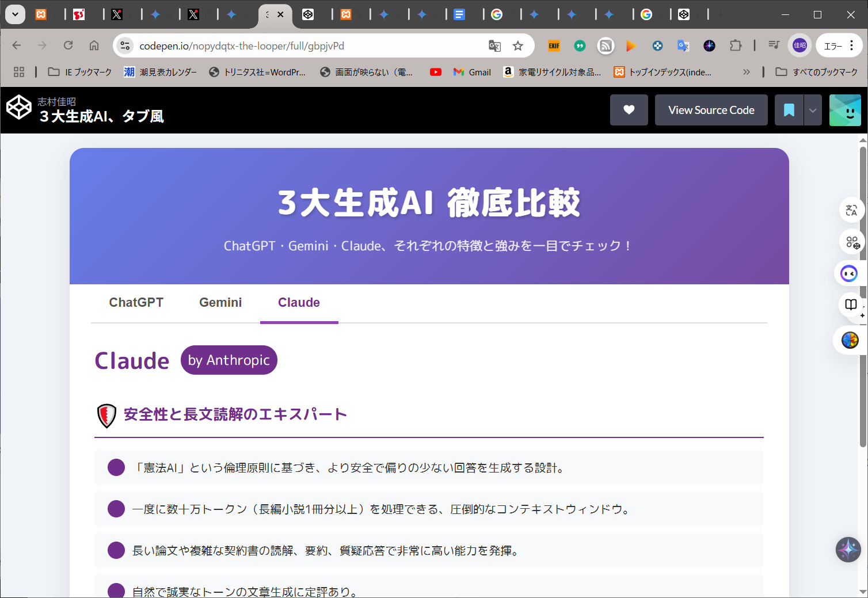Click the scrollbar down arrow
Viewport: 868px width, 598px height.
(863, 592)
